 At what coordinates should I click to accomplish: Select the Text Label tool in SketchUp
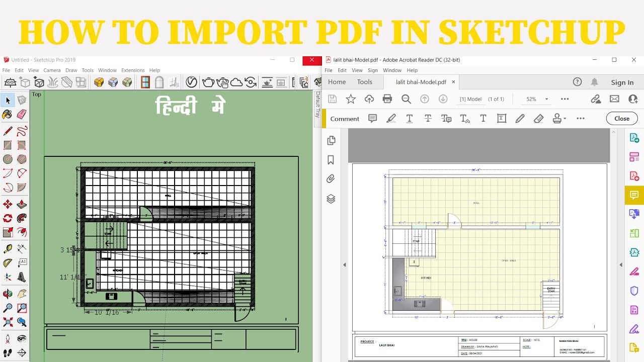(22, 263)
